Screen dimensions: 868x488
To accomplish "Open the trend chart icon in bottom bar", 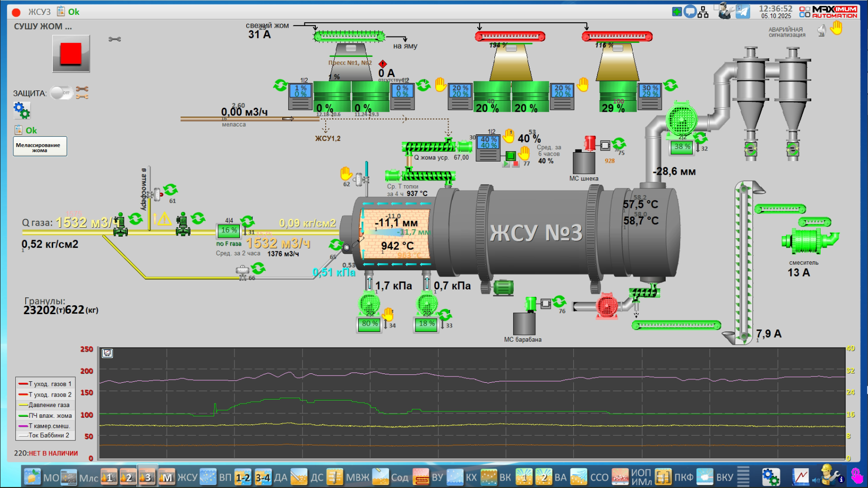I will coord(800,477).
